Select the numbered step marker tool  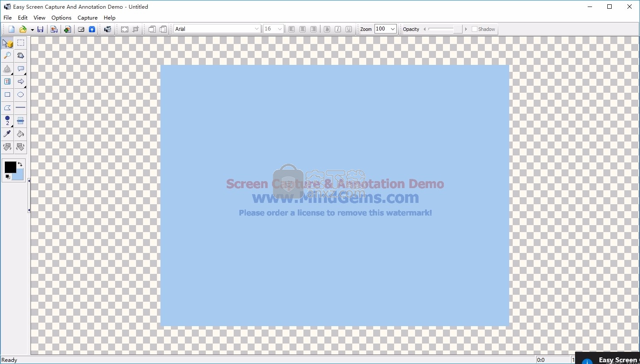(7, 121)
